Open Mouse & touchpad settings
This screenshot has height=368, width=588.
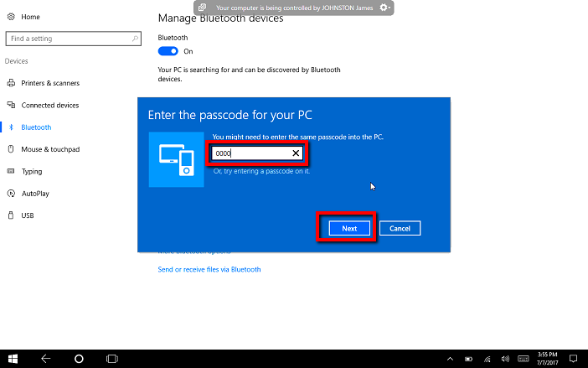point(49,149)
